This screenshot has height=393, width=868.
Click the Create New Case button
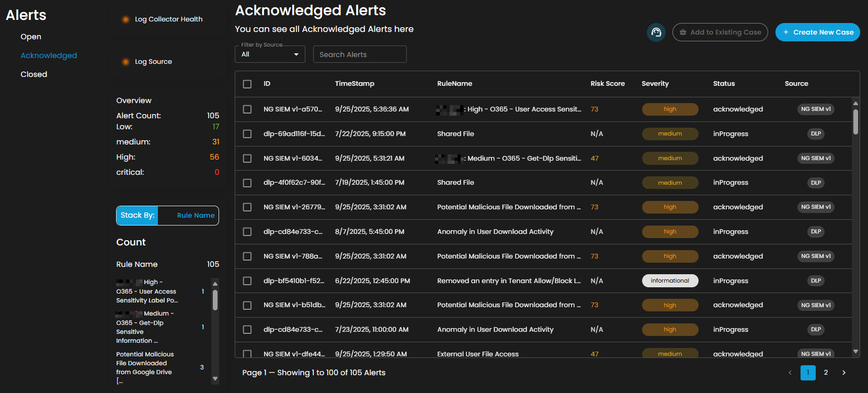tap(817, 32)
